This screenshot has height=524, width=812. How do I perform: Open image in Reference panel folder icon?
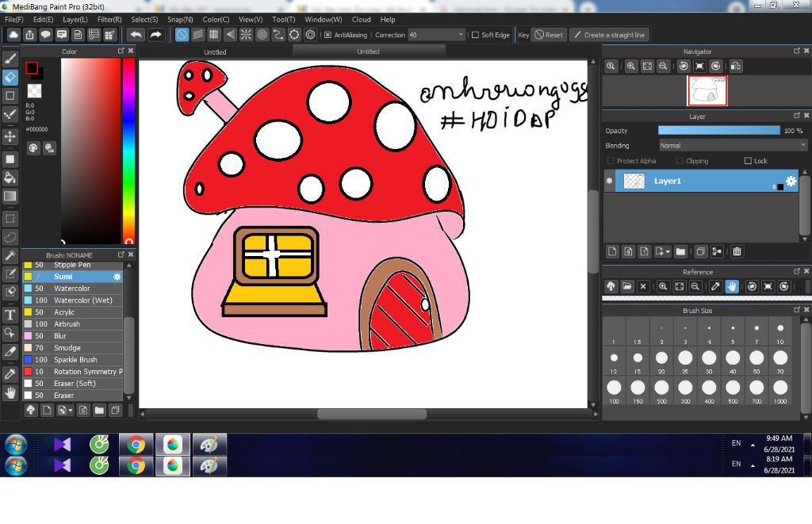pos(627,286)
